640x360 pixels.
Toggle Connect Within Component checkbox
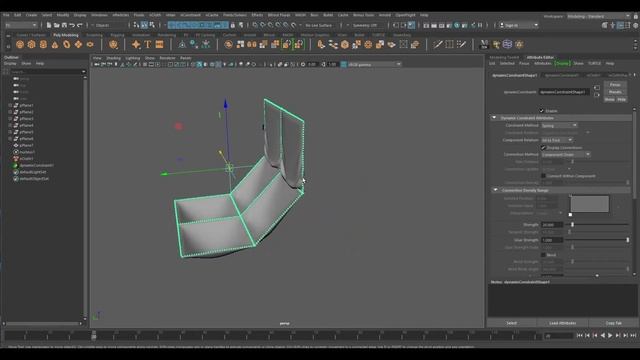coord(543,176)
